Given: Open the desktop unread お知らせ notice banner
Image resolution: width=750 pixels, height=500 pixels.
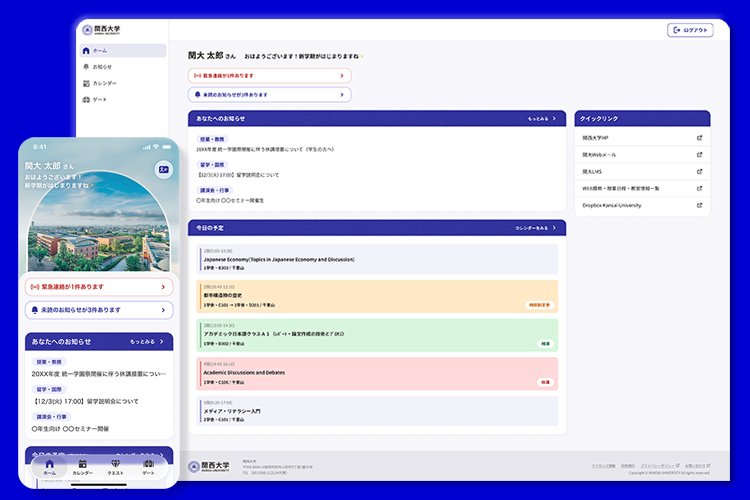Looking at the screenshot, I should [x=269, y=95].
